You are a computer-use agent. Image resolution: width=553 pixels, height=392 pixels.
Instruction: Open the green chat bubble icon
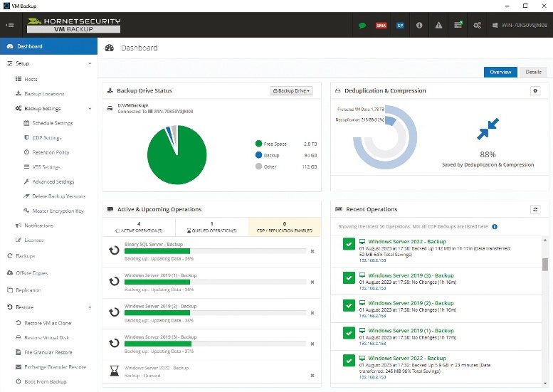click(x=362, y=25)
